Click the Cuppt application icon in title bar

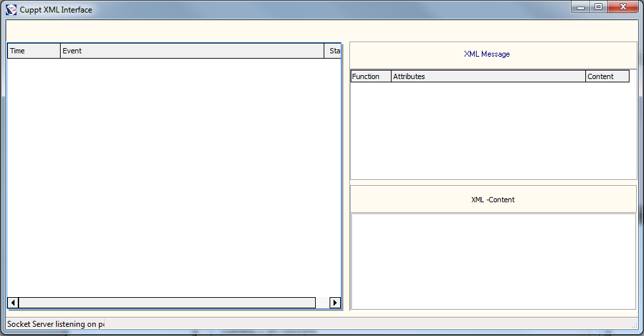click(x=11, y=10)
